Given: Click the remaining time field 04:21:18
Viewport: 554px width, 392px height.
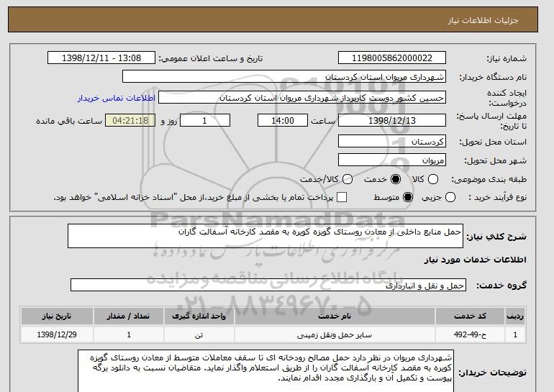Looking at the screenshot, I should [130, 120].
